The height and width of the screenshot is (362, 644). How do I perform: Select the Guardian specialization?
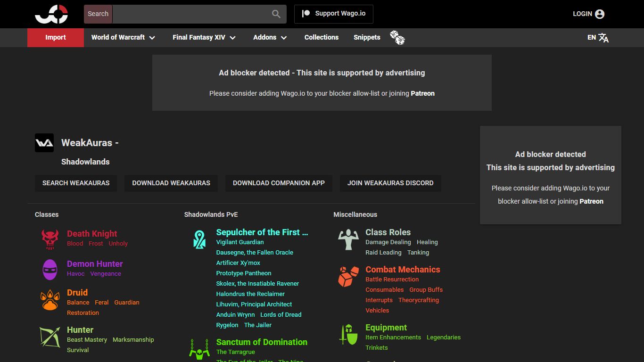[127, 303]
